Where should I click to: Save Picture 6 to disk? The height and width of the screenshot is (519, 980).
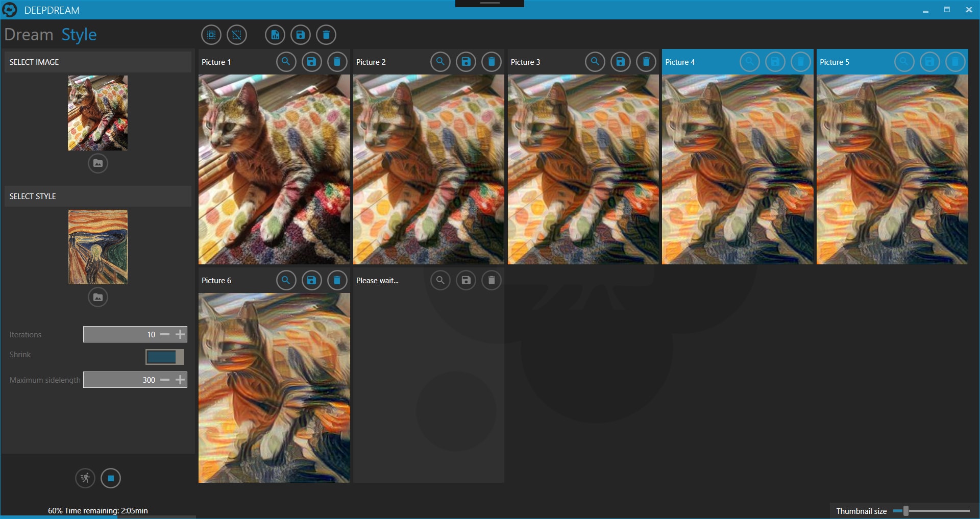(311, 280)
